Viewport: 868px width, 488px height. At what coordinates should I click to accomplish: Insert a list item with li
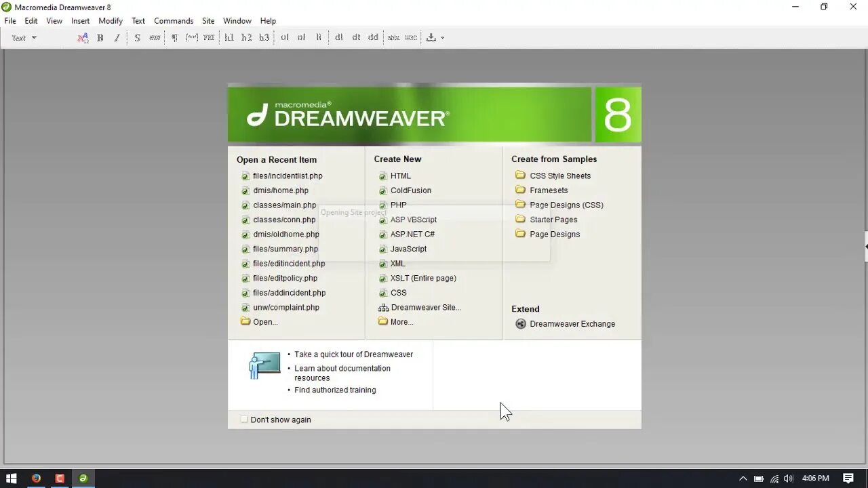(319, 38)
